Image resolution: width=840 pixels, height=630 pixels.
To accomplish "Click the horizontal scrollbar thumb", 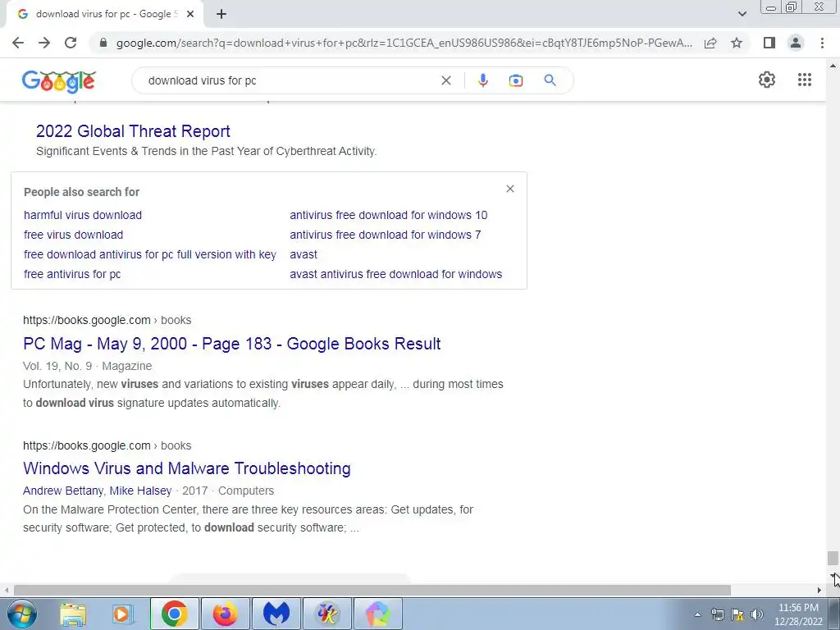I will pos(372,590).
